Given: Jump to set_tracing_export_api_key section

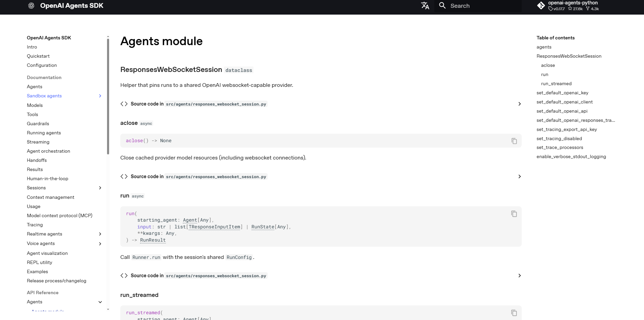Looking at the screenshot, I should [x=567, y=130].
